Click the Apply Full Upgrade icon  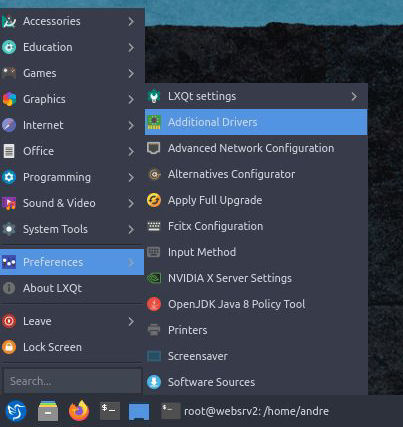tap(154, 200)
